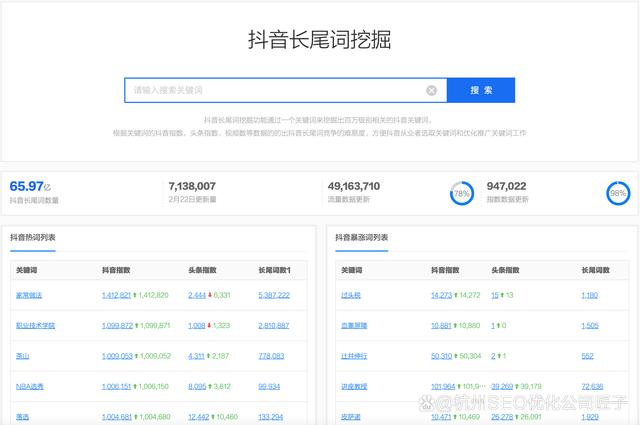Open keyword link in the 10,881 row
Image resolution: width=640 pixels, height=425 pixels.
(354, 325)
